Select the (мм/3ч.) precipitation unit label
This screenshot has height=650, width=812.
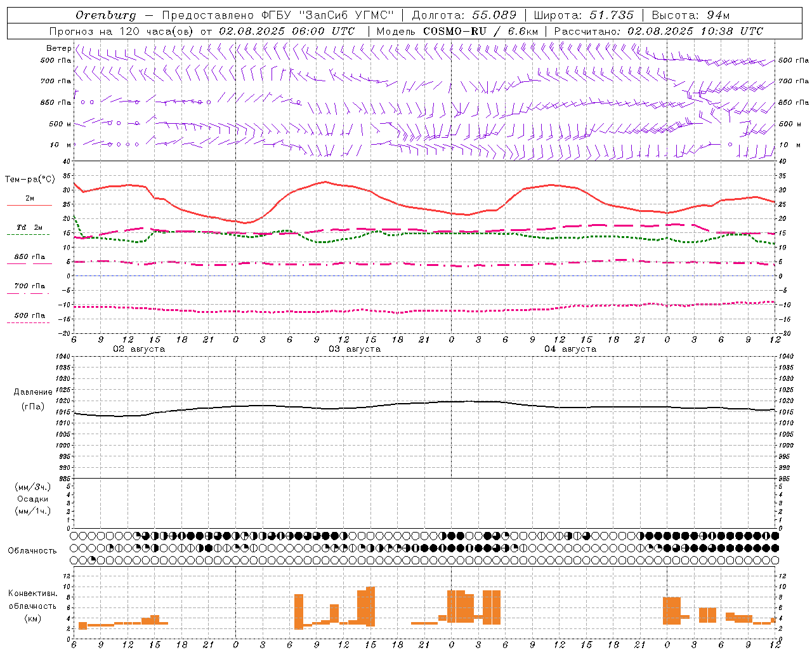(33, 487)
